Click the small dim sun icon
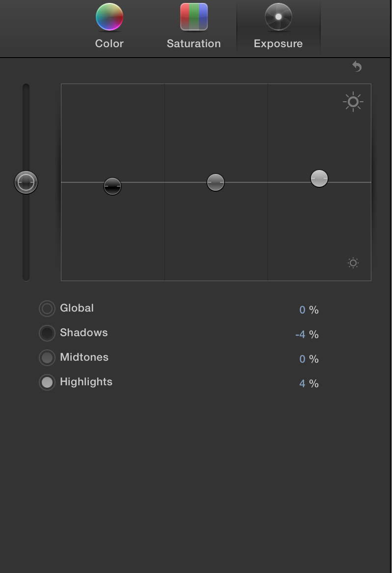This screenshot has width=392, height=573. pyautogui.click(x=353, y=263)
